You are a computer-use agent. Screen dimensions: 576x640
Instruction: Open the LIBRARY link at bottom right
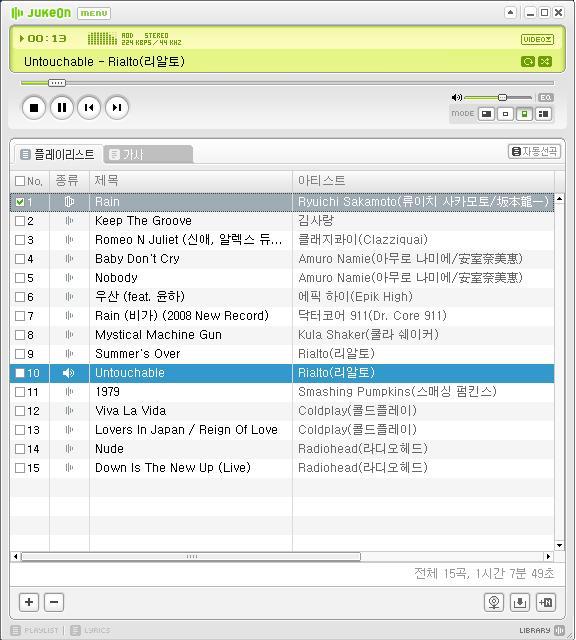[542, 630]
